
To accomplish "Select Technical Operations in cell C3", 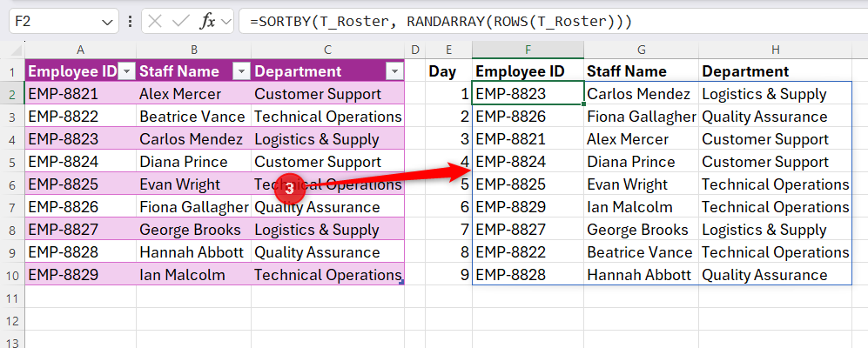I will point(327,117).
